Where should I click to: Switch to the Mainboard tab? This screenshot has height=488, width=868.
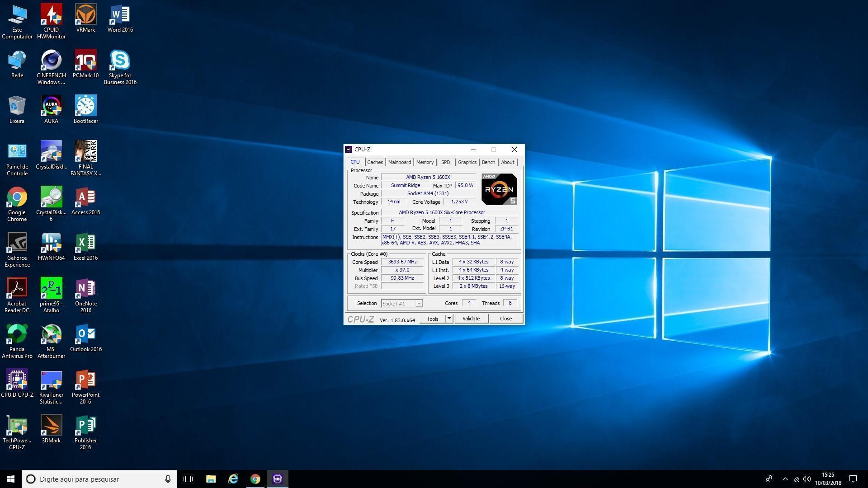coord(400,162)
